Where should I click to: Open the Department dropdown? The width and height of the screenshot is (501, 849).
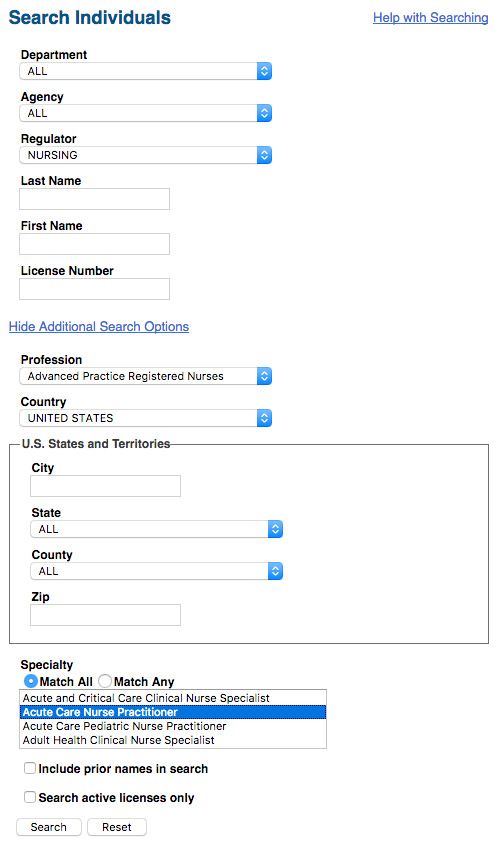[x=145, y=71]
